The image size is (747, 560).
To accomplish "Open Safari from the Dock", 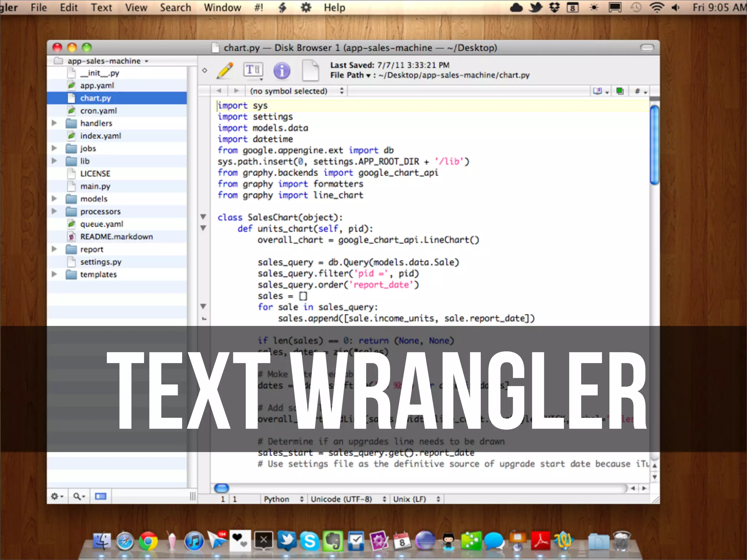I will coord(125,541).
